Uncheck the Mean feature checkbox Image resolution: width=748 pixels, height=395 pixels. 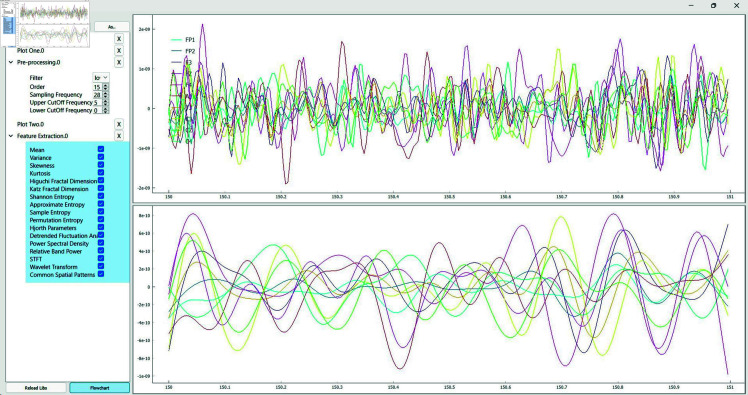101,149
